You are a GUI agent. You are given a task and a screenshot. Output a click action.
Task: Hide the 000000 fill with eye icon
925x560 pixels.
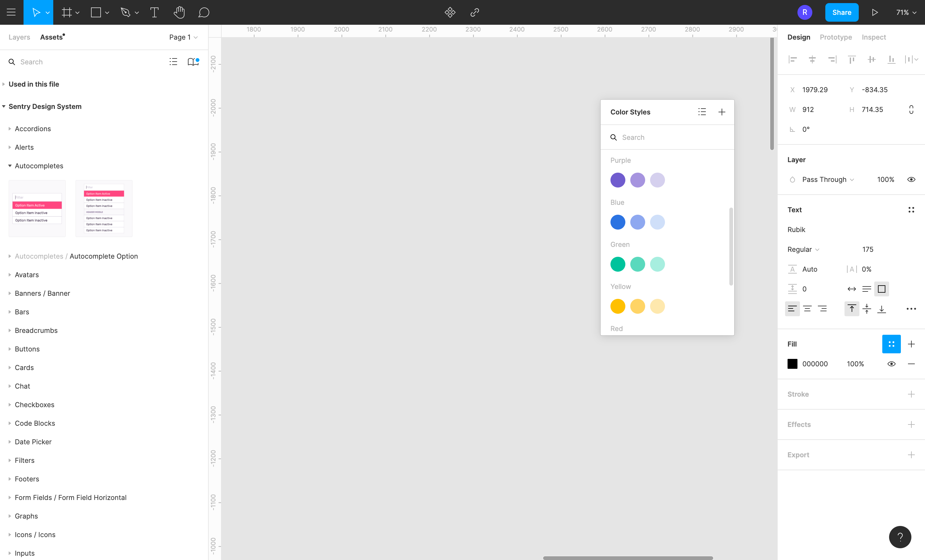pos(891,364)
